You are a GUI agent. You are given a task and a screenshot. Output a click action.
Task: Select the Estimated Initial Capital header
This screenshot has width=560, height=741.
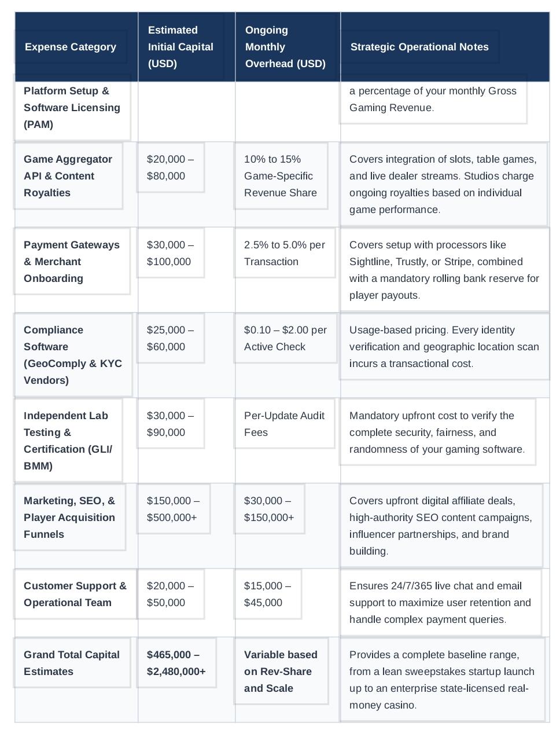pos(180,47)
